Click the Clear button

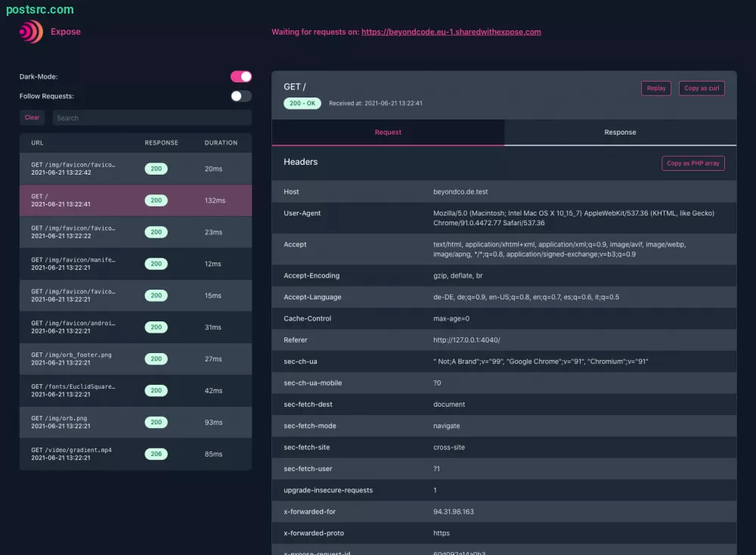[x=33, y=118]
